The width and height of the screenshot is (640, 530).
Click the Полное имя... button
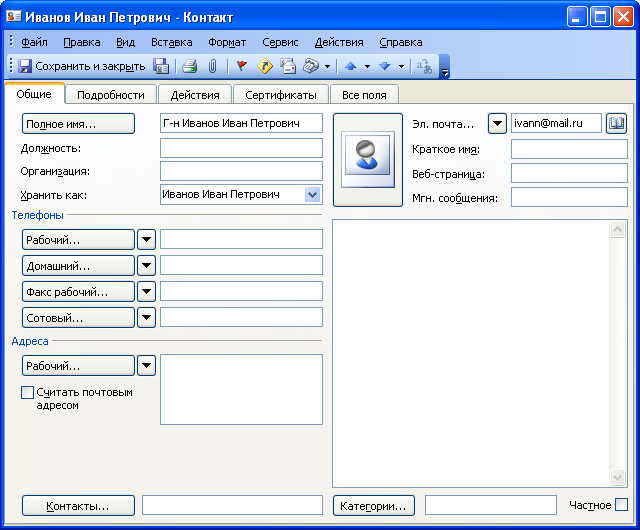[x=78, y=124]
